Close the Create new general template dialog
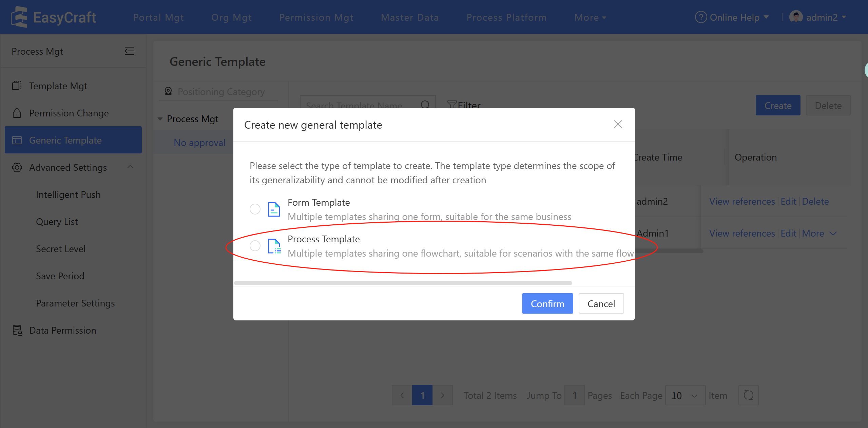The height and width of the screenshot is (428, 868). pos(618,125)
